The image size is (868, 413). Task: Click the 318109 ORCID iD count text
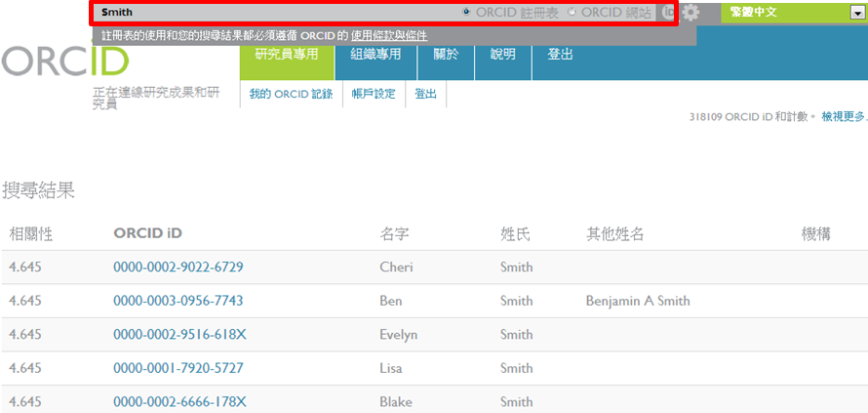click(x=753, y=117)
